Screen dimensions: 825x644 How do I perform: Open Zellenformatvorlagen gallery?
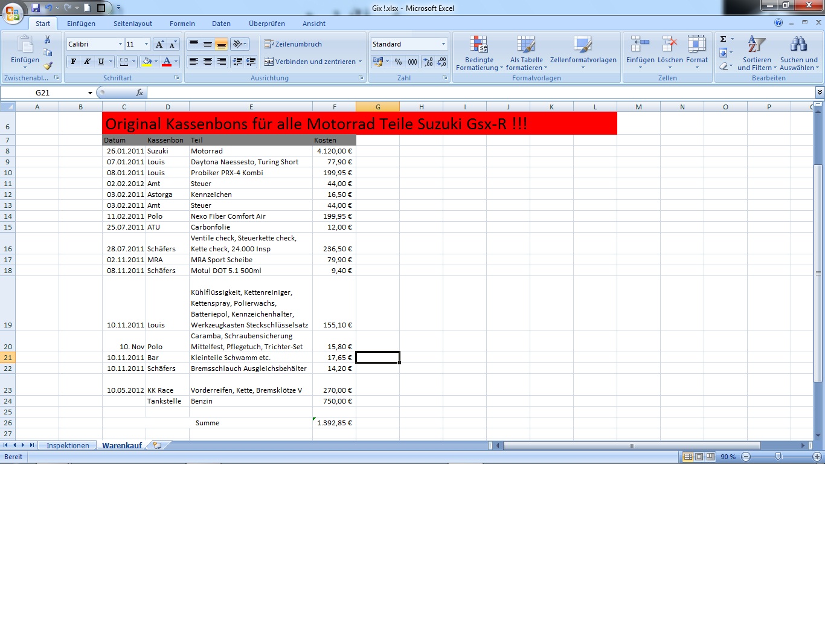[583, 53]
